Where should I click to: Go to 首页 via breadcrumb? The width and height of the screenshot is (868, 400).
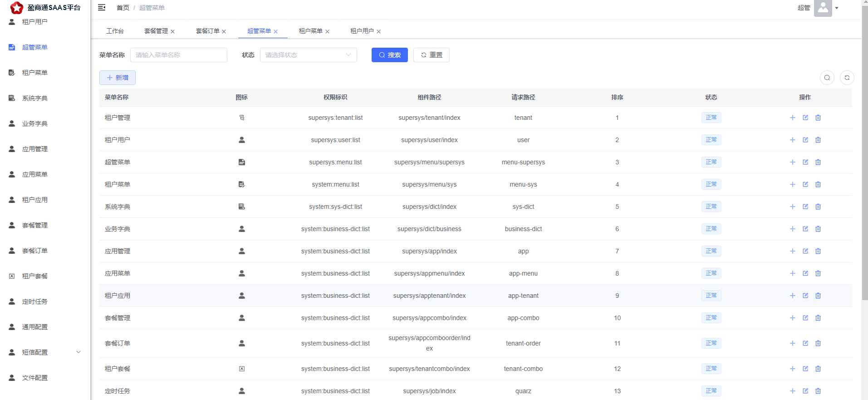(x=123, y=8)
